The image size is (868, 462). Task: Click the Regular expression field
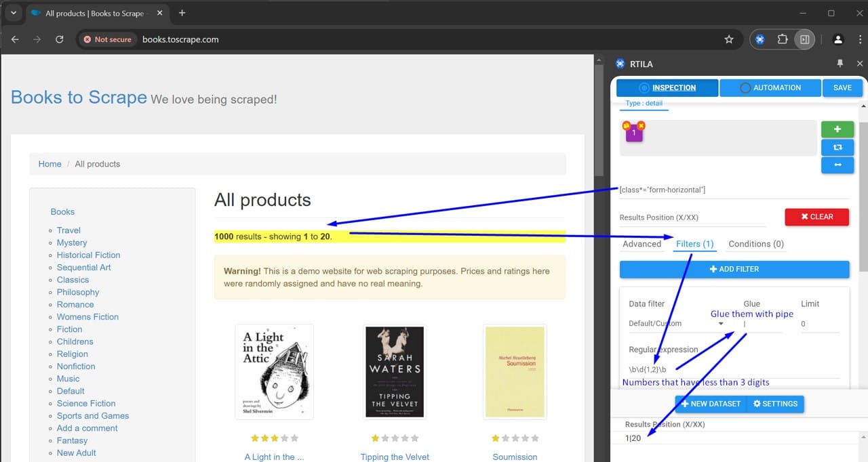[x=734, y=369]
